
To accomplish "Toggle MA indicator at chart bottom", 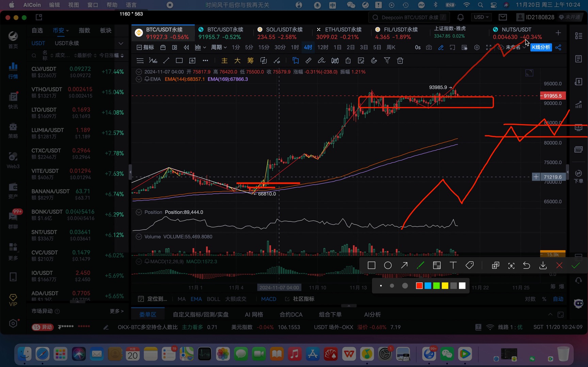I will pos(181,299).
